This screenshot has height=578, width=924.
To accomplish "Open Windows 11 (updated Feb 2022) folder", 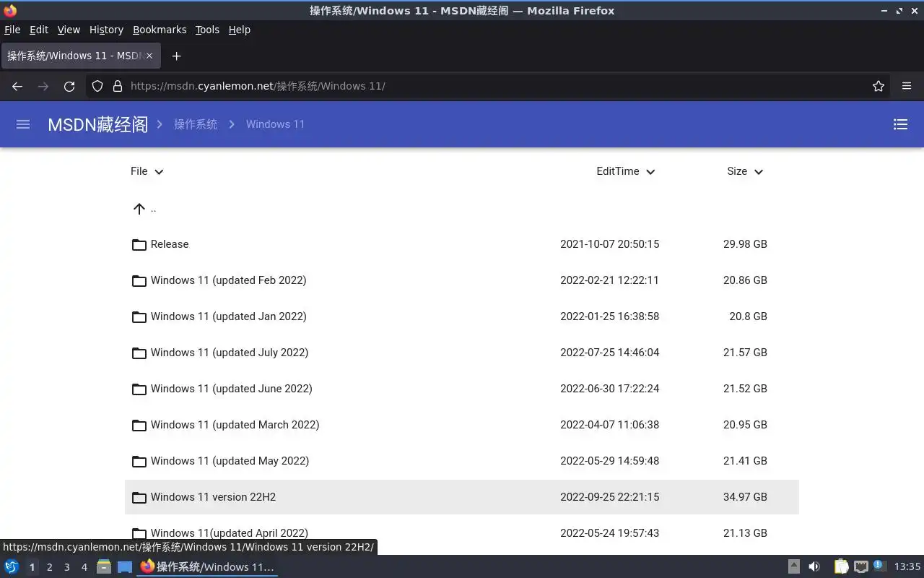I will coord(228,280).
